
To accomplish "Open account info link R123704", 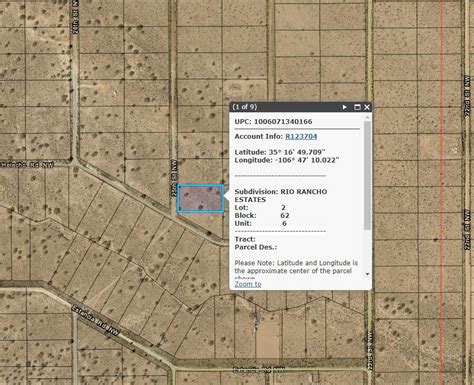I will coord(301,136).
